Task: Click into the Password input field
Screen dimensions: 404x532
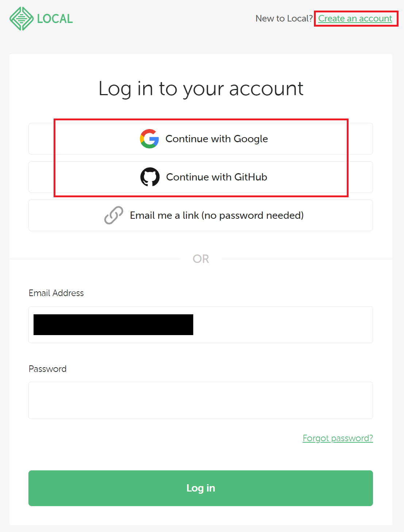Action: tap(201, 400)
